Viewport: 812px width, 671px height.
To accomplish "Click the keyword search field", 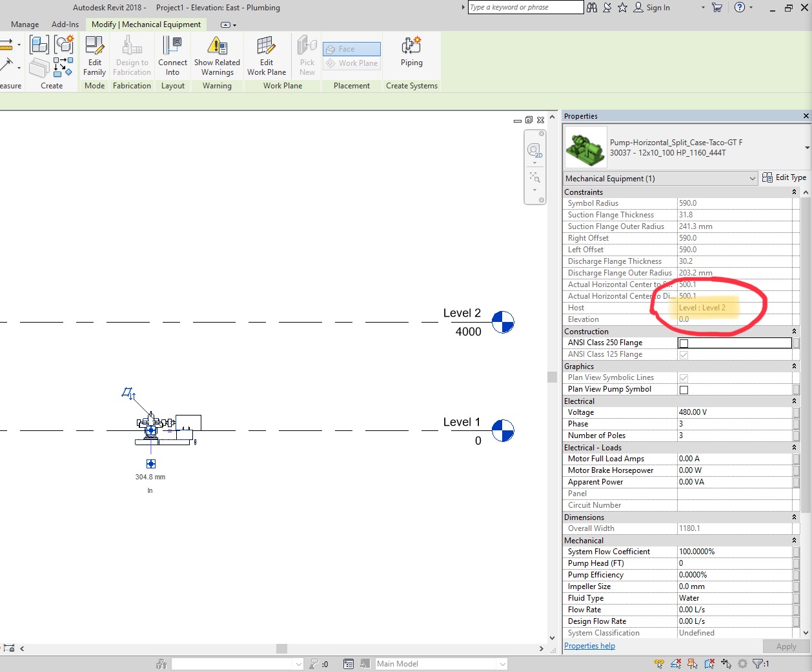I will coord(525,7).
